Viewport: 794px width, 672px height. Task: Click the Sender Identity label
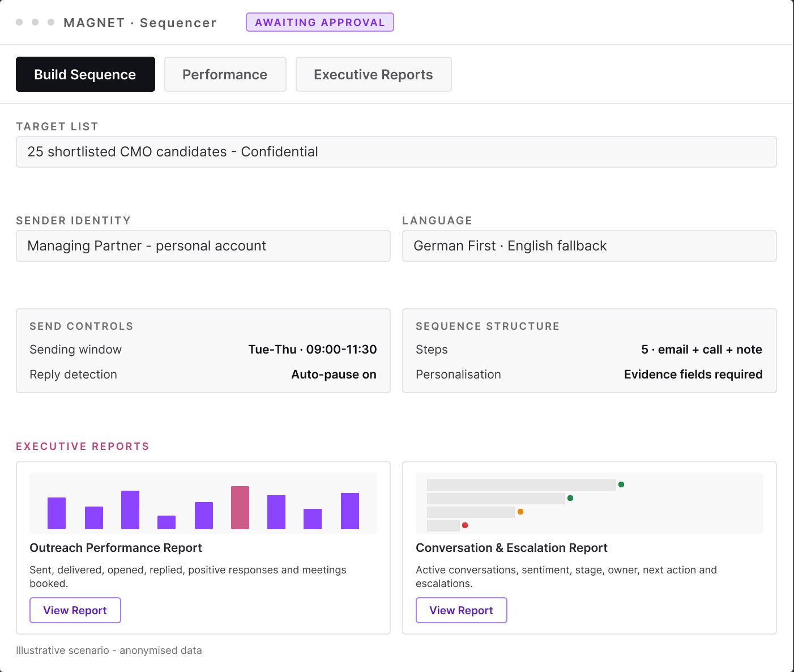[74, 221]
